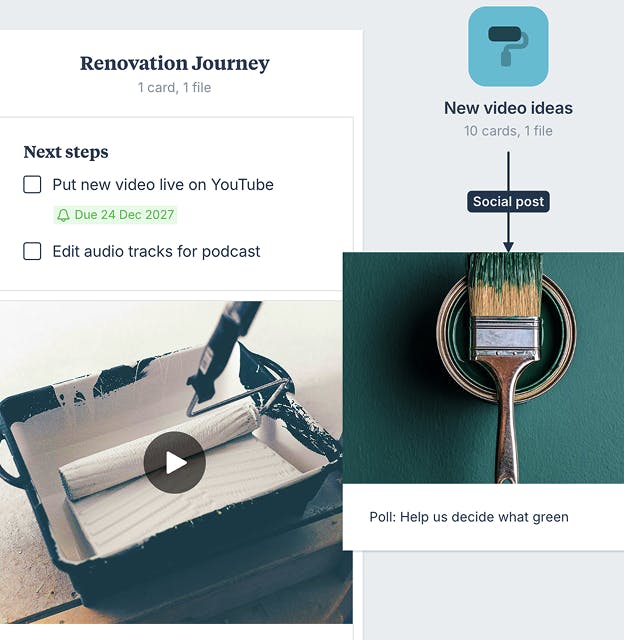Edit the "Poll: Help us decide what green" caption
This screenshot has width=624, height=640.
click(469, 517)
